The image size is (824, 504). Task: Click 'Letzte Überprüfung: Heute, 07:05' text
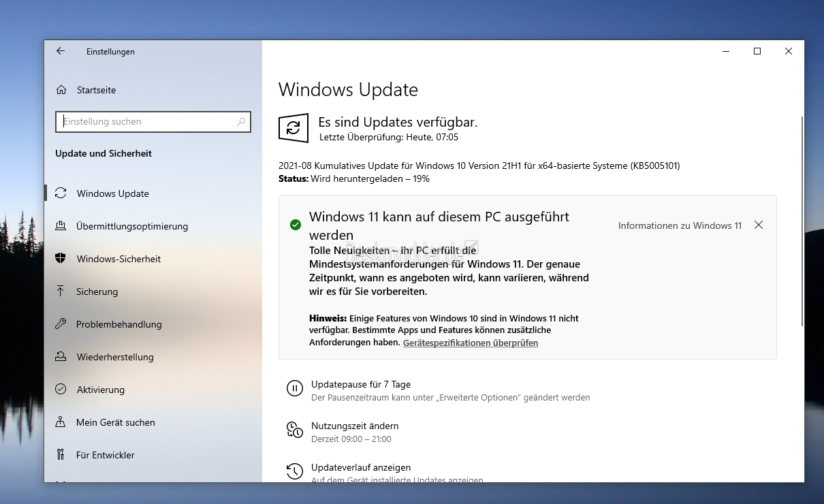click(x=389, y=138)
